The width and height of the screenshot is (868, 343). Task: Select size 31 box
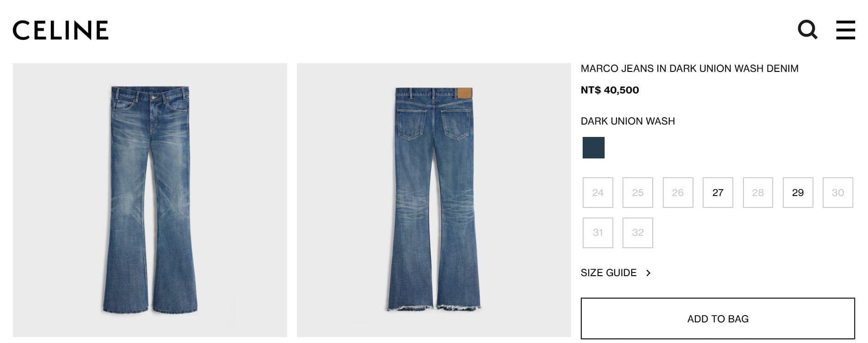(598, 233)
